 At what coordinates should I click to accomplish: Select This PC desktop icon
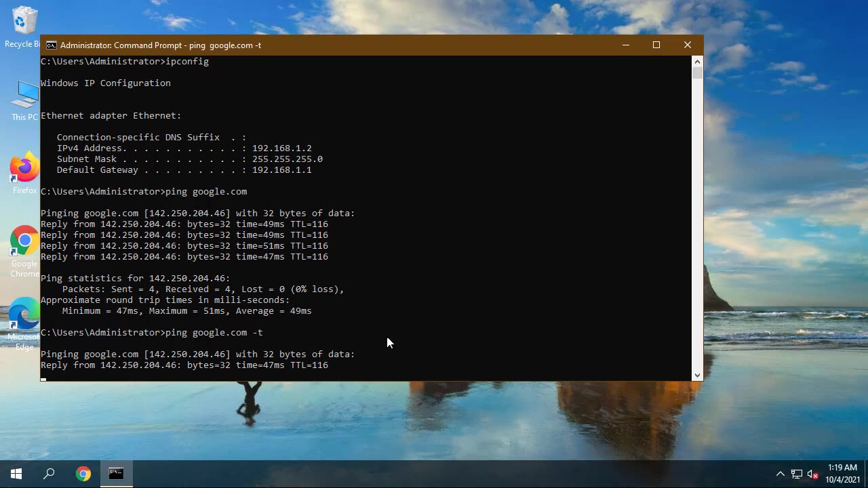coord(24,100)
